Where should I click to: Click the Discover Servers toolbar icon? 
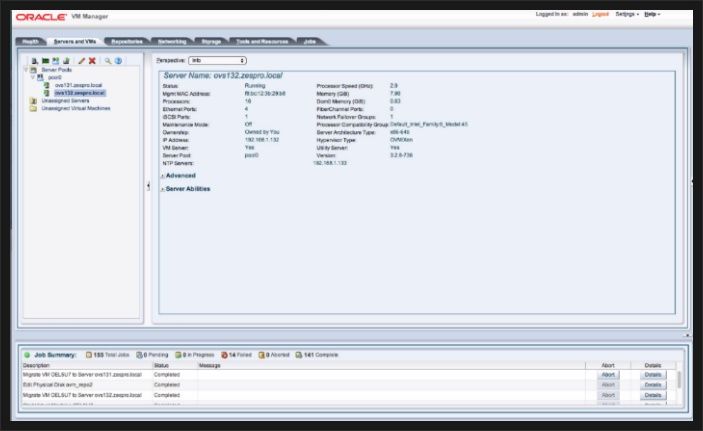(x=35, y=61)
